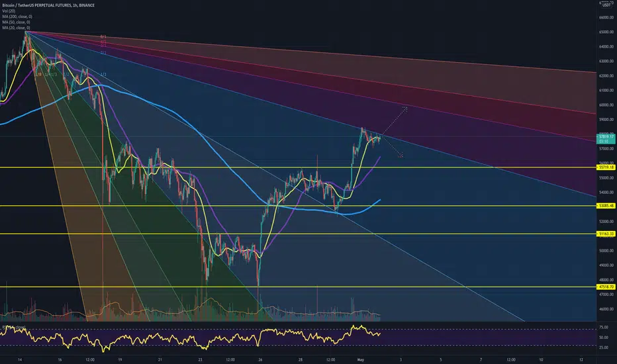The image size is (617, 364).
Task: Click the 26 date label on time axis
Action: click(260, 359)
